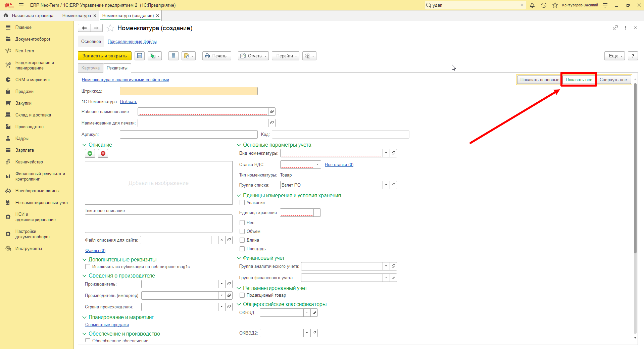This screenshot has width=644, height=349.
Task: Enable the Упаковки checkbox
Action: [242, 203]
